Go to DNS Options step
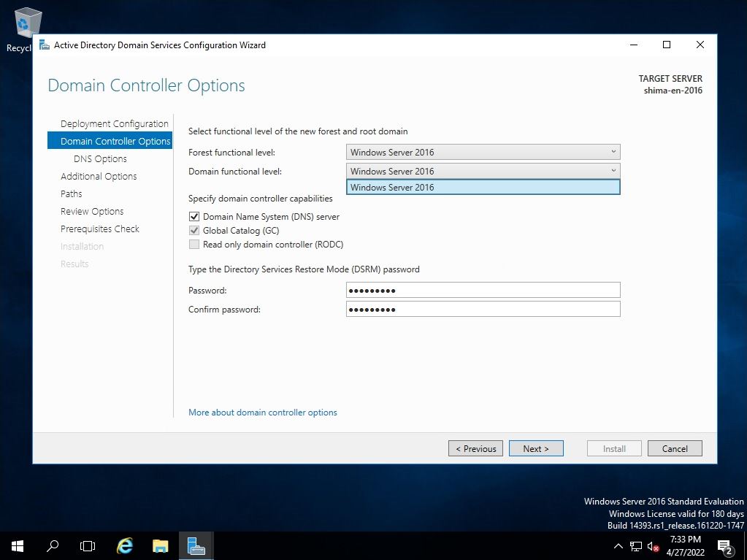This screenshot has width=747, height=560. coord(100,158)
